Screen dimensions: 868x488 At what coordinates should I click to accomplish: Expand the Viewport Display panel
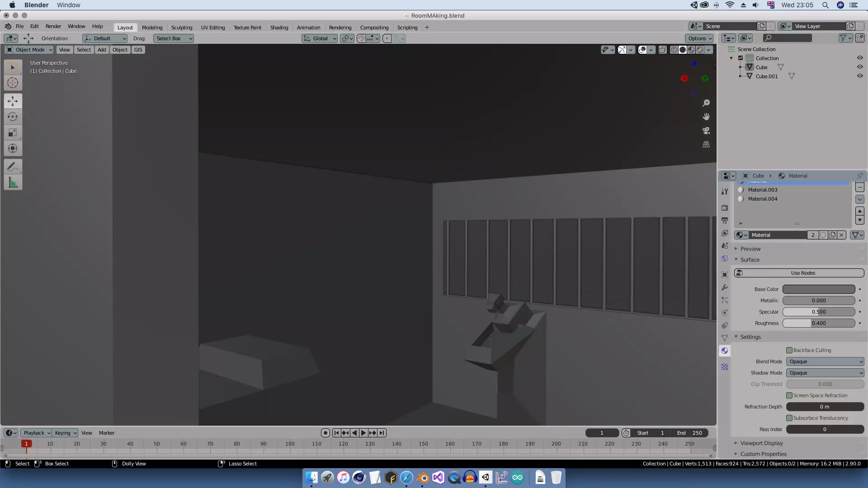click(761, 443)
